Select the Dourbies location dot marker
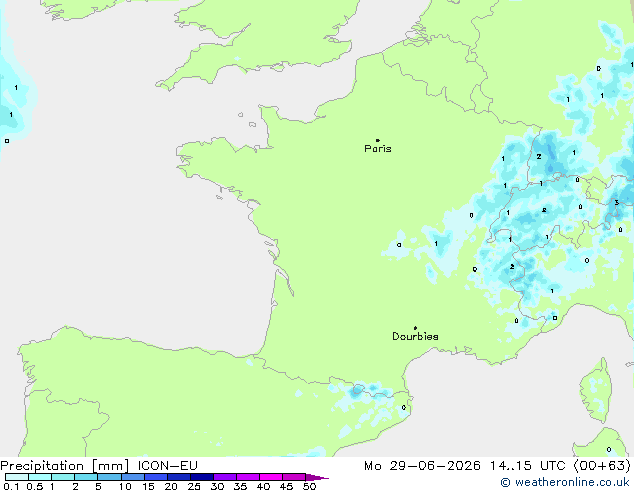Image resolution: width=634 pixels, height=490 pixels. pyautogui.click(x=415, y=328)
